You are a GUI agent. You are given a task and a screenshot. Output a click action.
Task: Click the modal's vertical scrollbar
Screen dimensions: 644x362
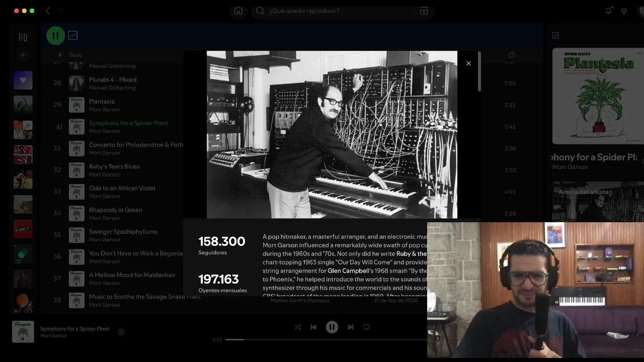(479, 71)
